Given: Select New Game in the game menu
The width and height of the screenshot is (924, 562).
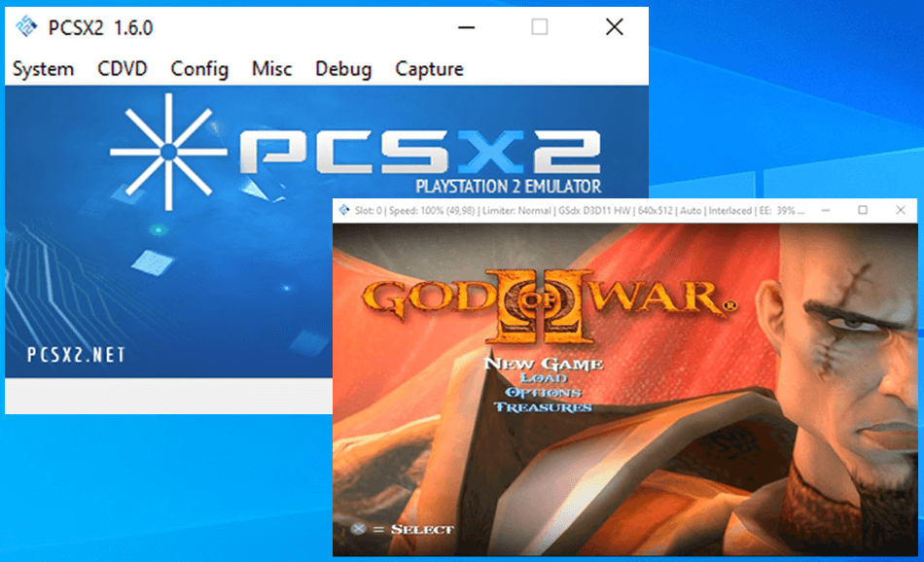Looking at the screenshot, I should click(544, 364).
